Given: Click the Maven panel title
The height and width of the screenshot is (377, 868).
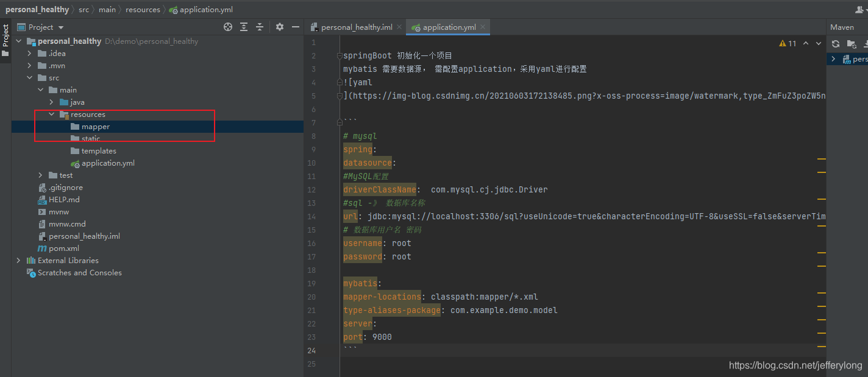Looking at the screenshot, I should (842, 27).
